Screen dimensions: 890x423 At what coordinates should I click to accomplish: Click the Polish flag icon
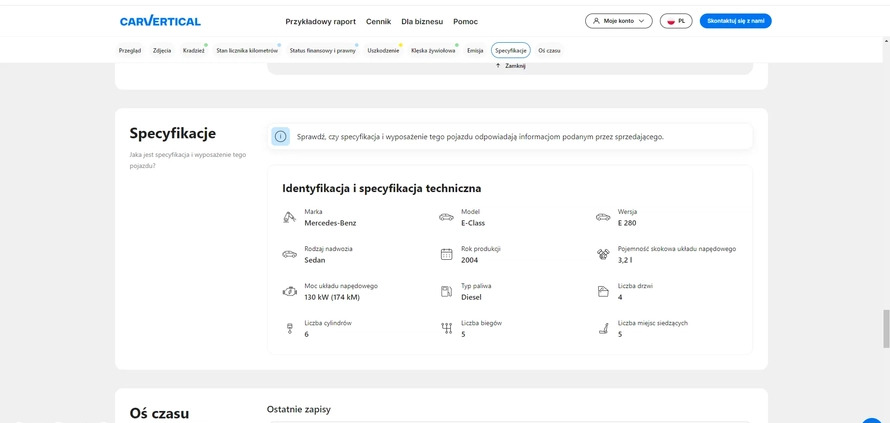coord(671,21)
